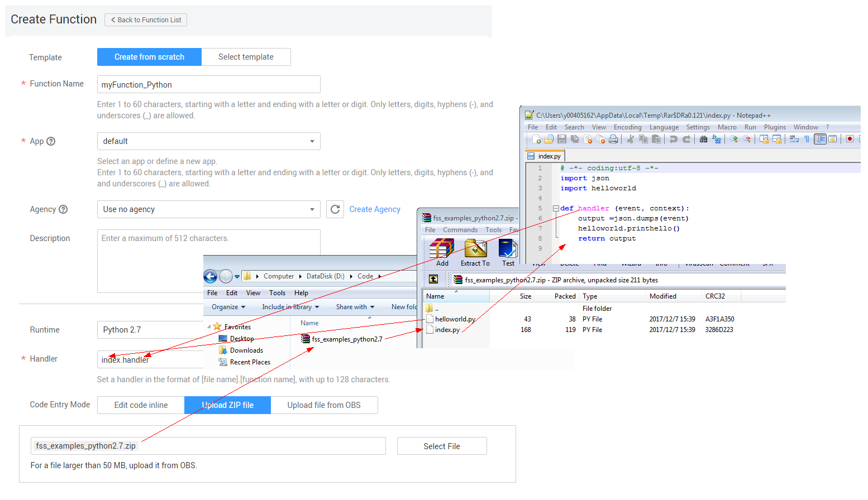Click the Close document icon in Notepad++
868x500 pixels.
[x=588, y=139]
